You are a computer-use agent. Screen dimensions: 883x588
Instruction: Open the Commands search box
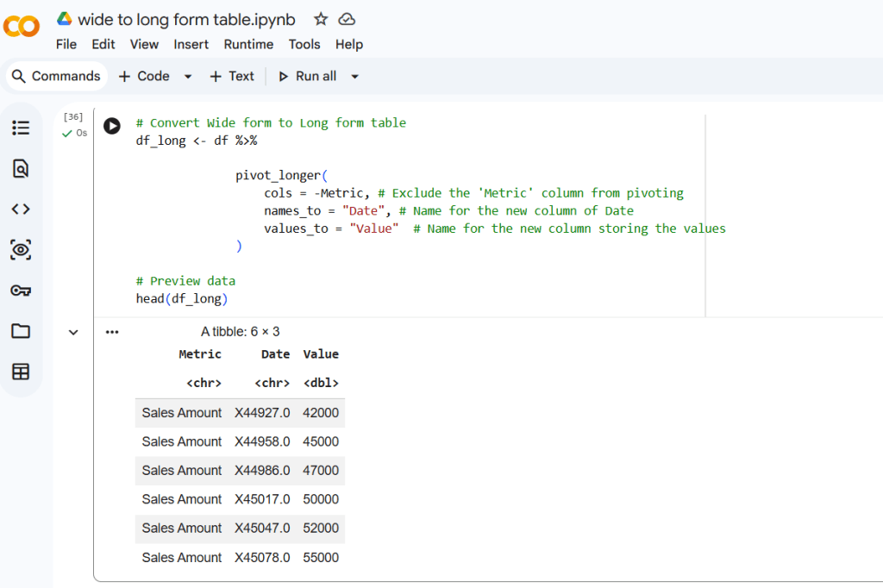(x=57, y=76)
